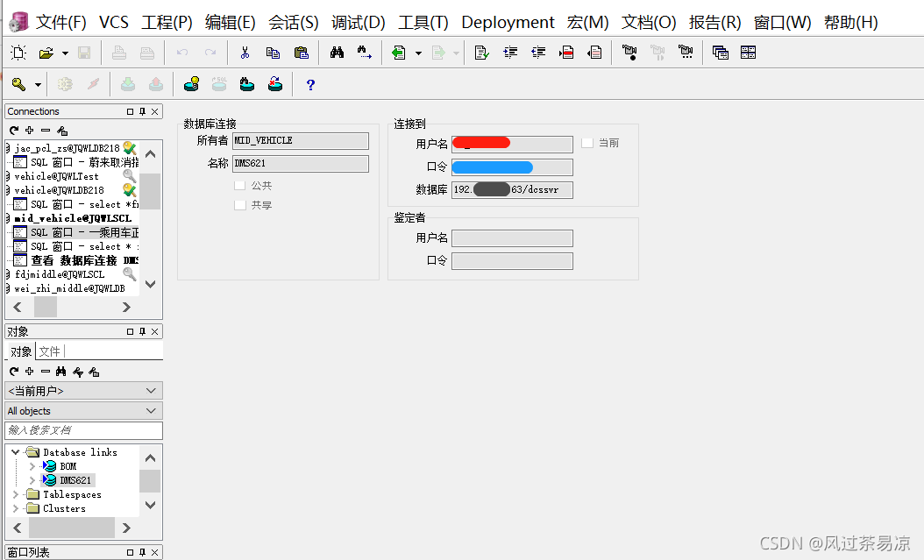The image size is (924, 560).
Task: Click the Comment selection red-bar icon
Action: 566,53
